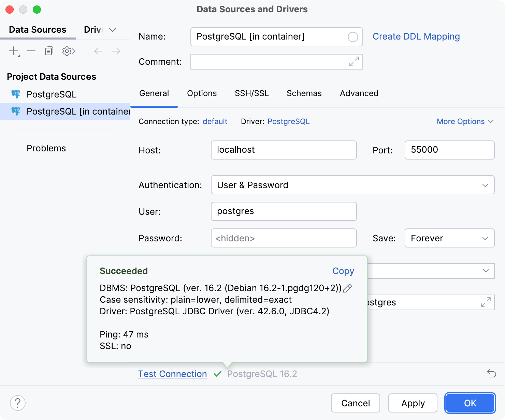This screenshot has height=420, width=505.
Task: Add a new data source
Action: [12, 51]
